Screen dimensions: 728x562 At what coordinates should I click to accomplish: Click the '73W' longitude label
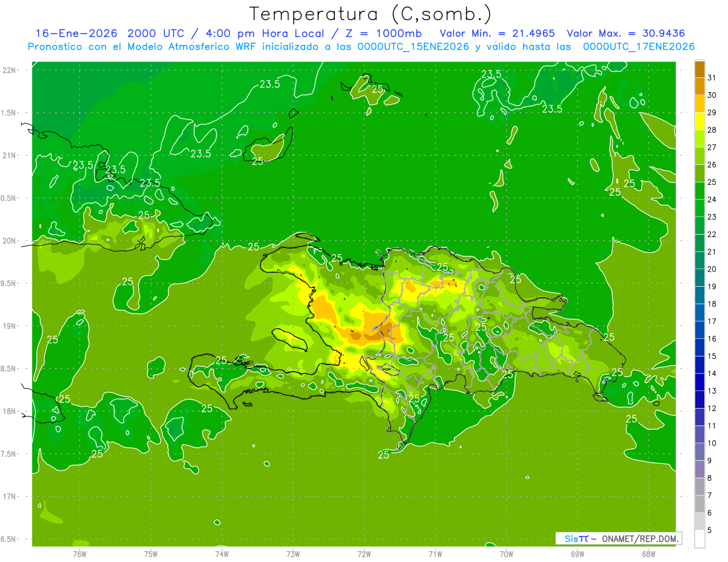point(293,554)
